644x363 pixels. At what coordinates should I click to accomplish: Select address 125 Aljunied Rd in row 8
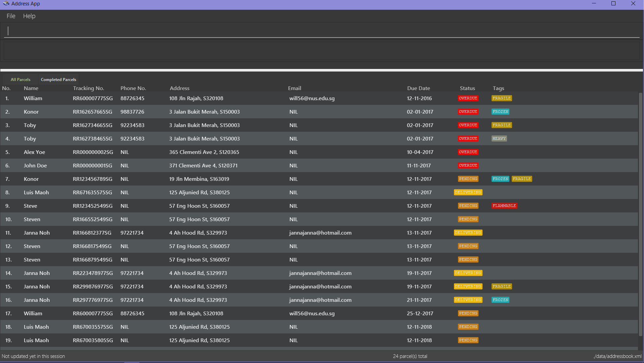tap(199, 193)
